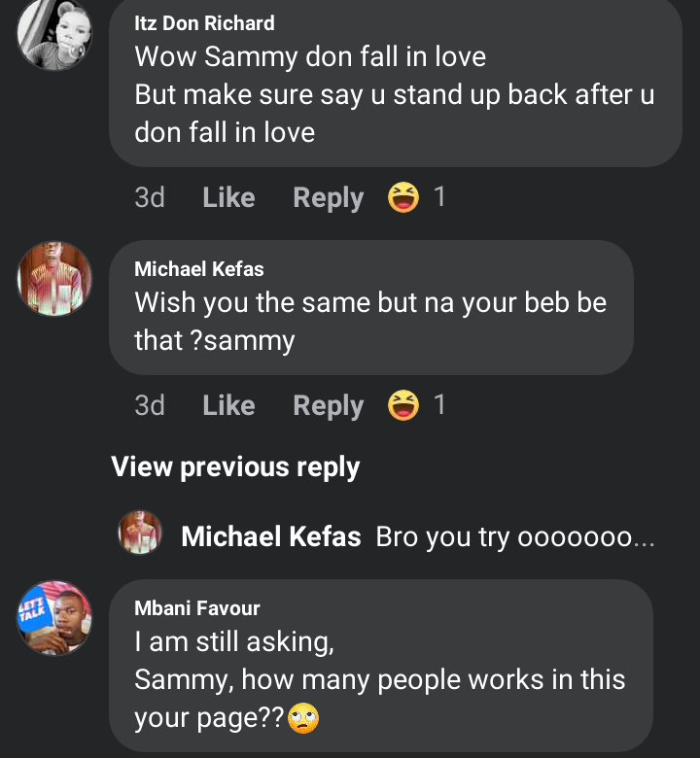Screen dimensions: 700x758
Task: Open Mbani Favour's profile picture
Action: click(x=54, y=618)
